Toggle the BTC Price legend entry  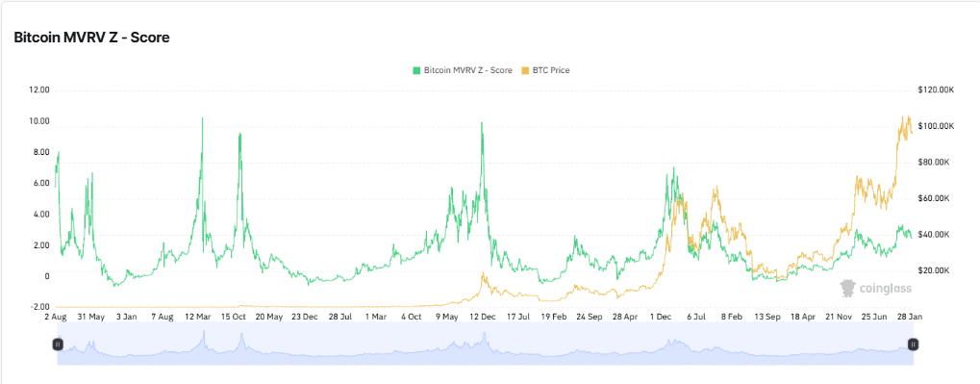pos(544,70)
